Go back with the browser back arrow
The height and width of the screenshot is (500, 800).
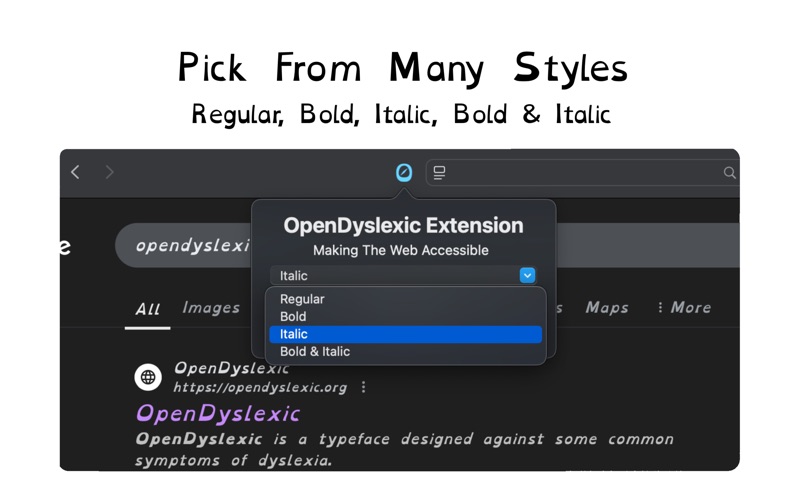point(76,172)
